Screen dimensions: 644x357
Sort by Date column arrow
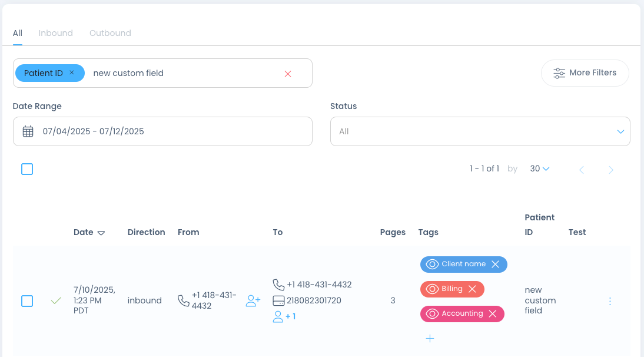point(101,233)
